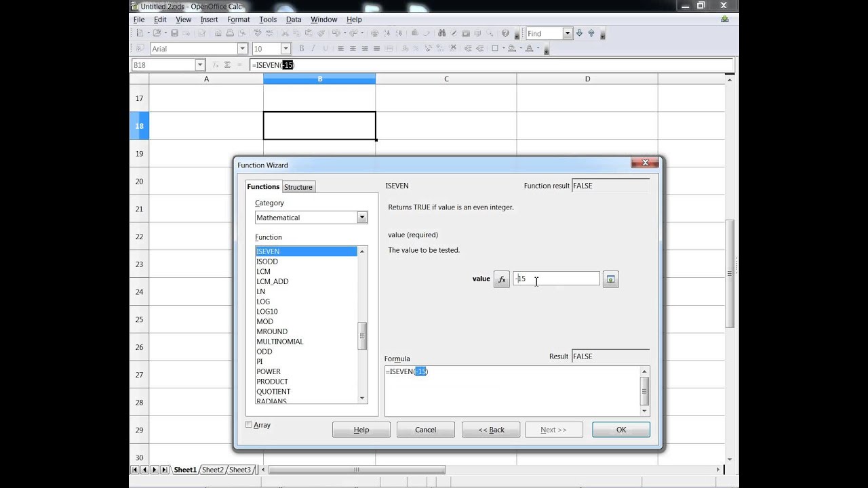
Task: Toggle Underline formatting icon
Action: click(x=325, y=48)
